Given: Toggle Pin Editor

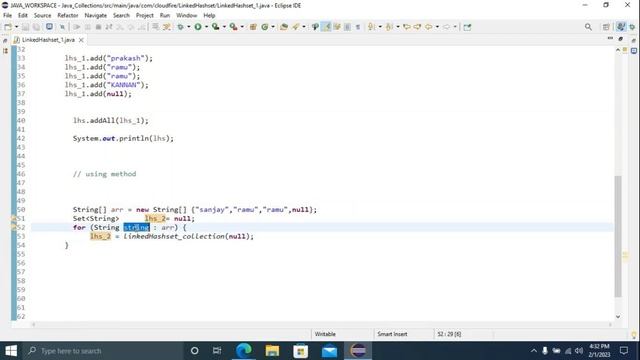Looking at the screenshot, I should pos(467,27).
